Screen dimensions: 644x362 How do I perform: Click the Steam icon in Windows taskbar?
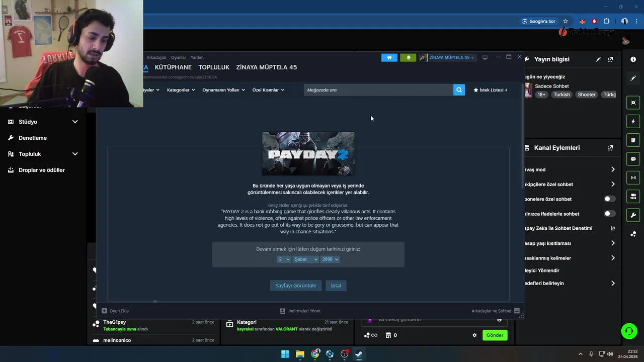coord(359,354)
